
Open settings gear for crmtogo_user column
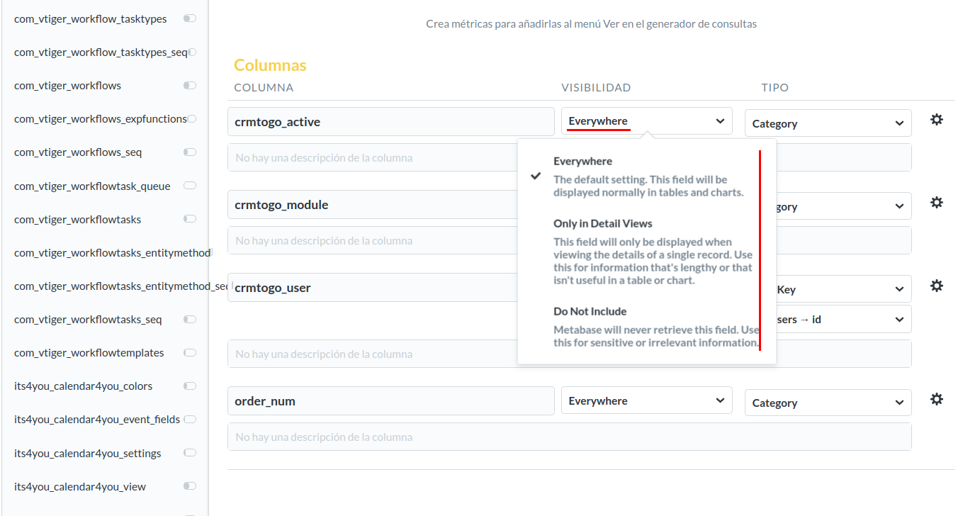[x=936, y=285]
